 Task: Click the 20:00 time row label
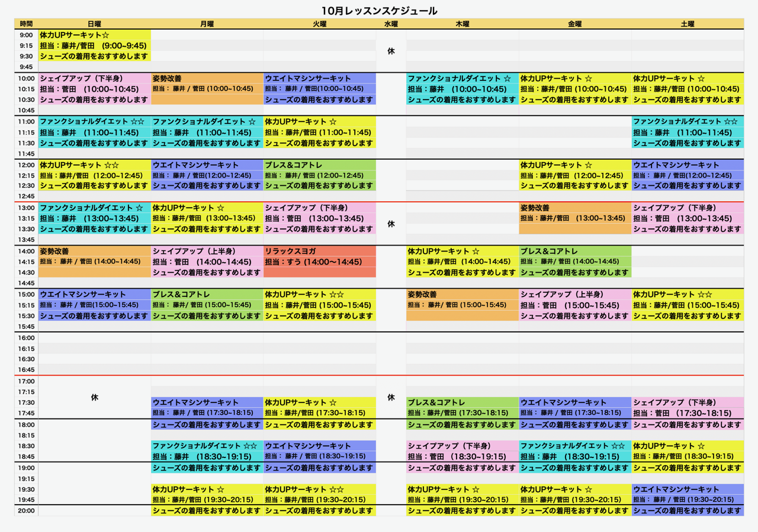tap(26, 510)
